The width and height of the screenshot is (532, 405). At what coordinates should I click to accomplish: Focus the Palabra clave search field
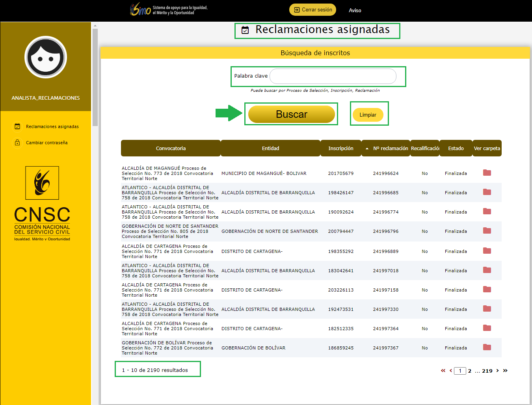[x=333, y=76]
